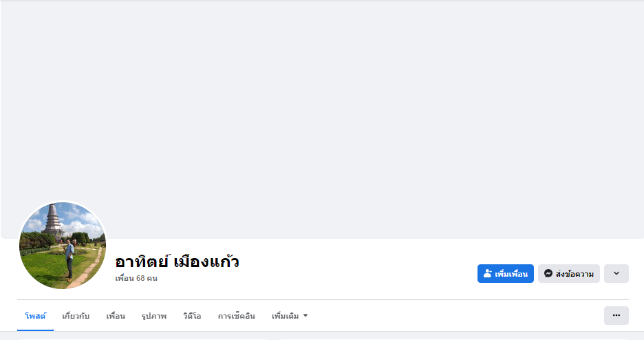The width and height of the screenshot is (644, 340).
Task: Open the รูปภาพ tab
Action: click(154, 316)
